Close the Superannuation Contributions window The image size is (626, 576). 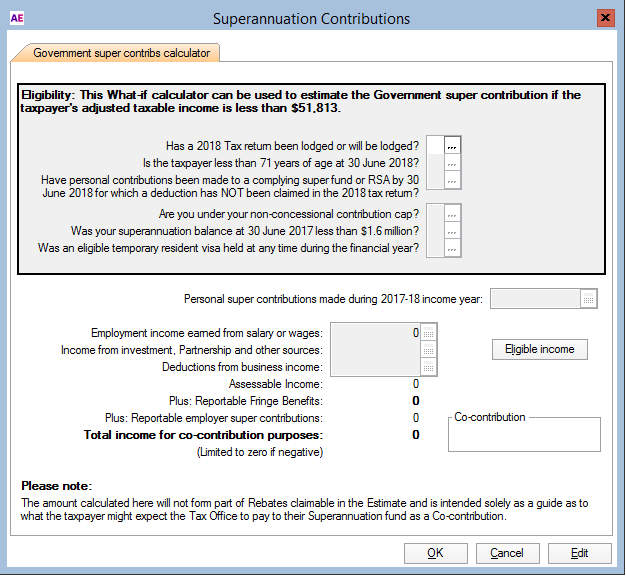point(605,18)
